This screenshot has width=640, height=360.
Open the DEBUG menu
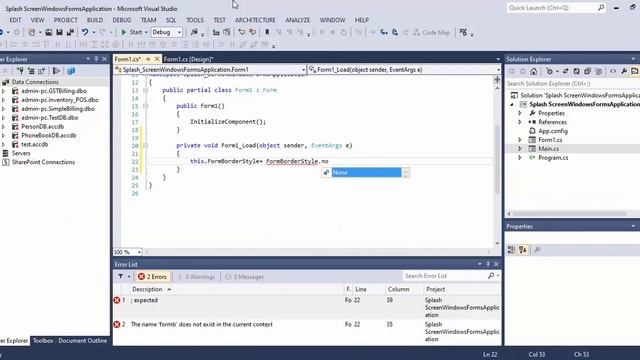pyautogui.click(x=122, y=20)
